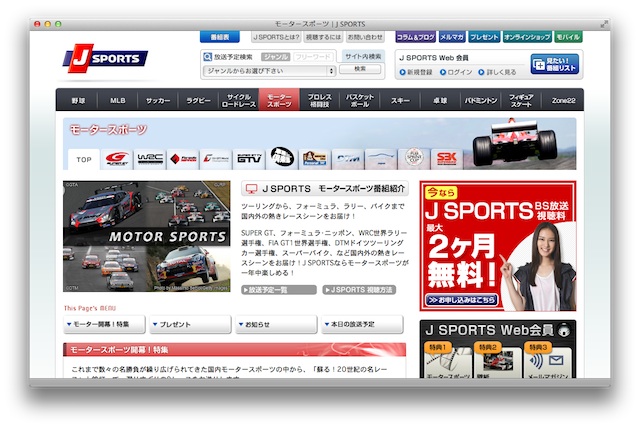
Task: Click the 視聴するには button
Action: pyautogui.click(x=323, y=37)
